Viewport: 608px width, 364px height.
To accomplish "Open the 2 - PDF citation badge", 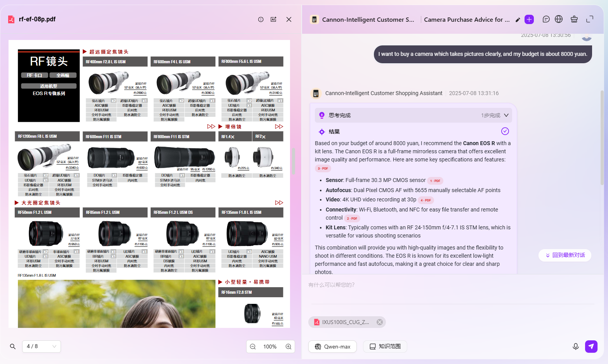I will (x=352, y=218).
